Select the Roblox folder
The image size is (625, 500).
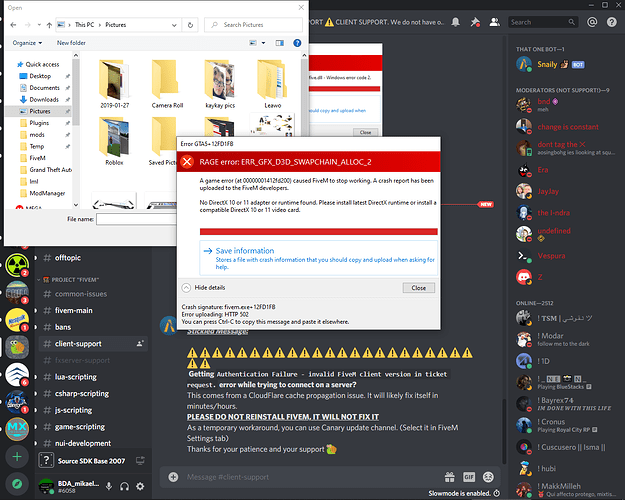(x=114, y=141)
